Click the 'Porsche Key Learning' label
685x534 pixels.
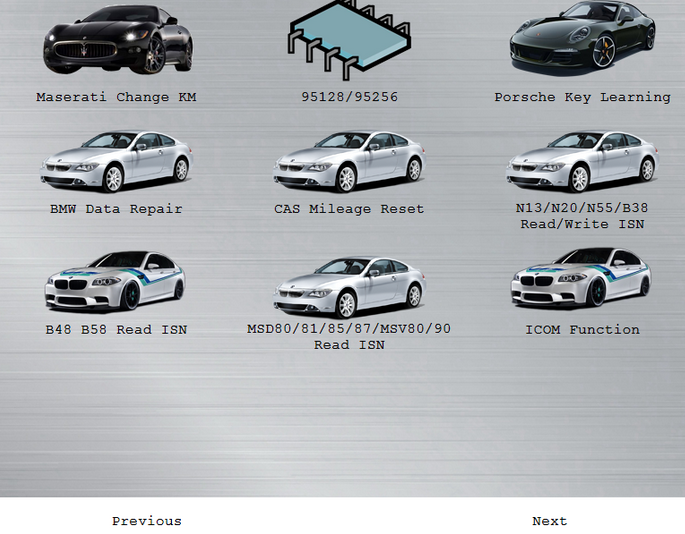[582, 97]
